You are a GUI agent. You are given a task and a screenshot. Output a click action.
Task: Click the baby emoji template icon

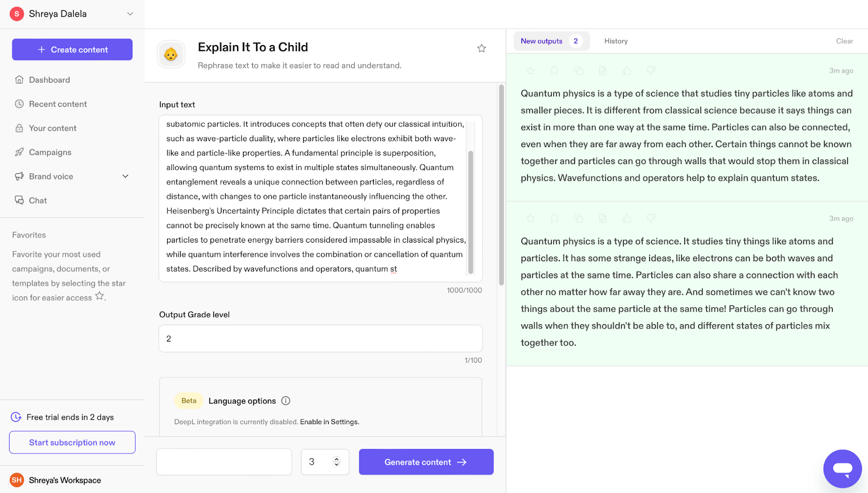(171, 54)
